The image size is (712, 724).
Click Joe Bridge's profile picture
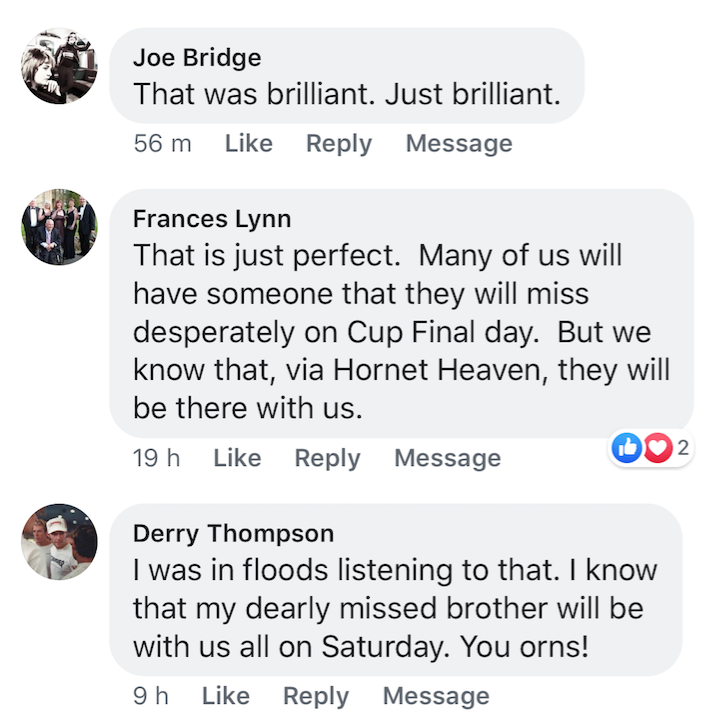(59, 66)
